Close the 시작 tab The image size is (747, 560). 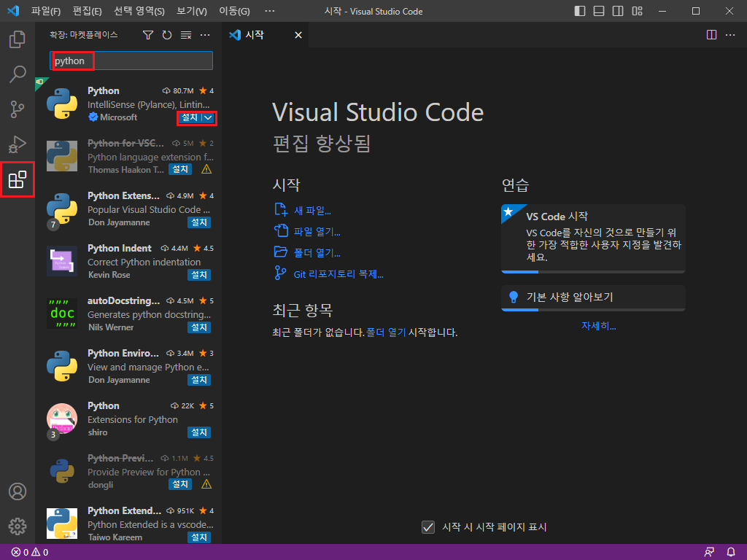[298, 35]
